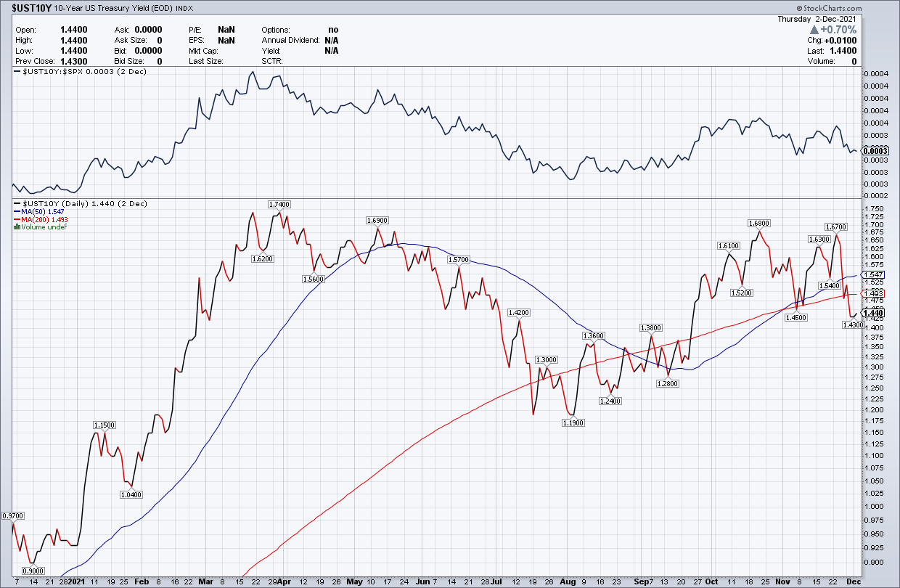The width and height of the screenshot is (900, 588).
Task: Click the Options value 'no'
Action: (x=333, y=30)
